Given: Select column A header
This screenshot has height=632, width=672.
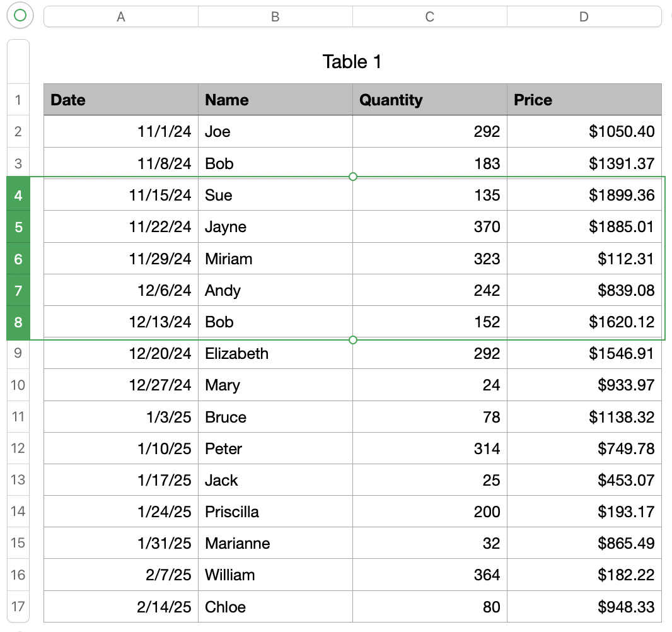Looking at the screenshot, I should click(121, 17).
